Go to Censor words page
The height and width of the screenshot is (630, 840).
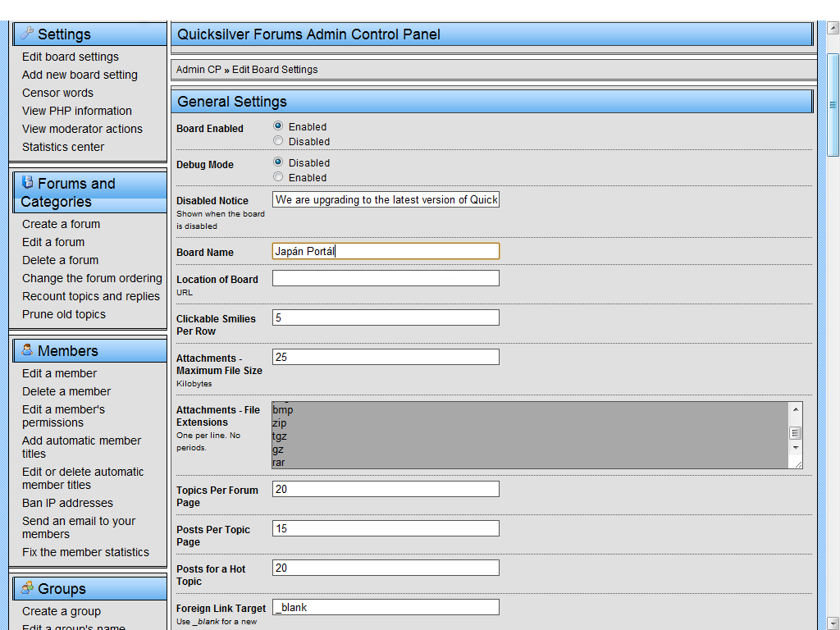[x=57, y=93]
